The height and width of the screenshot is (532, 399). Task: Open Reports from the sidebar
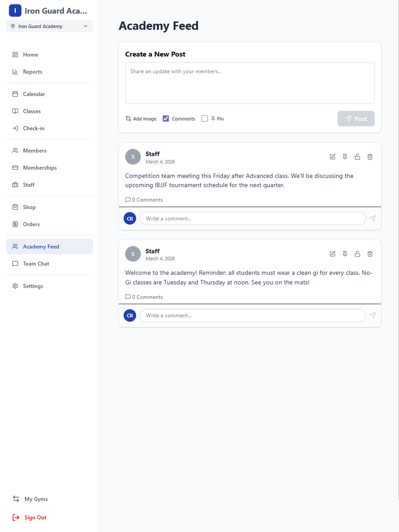click(x=49, y=72)
